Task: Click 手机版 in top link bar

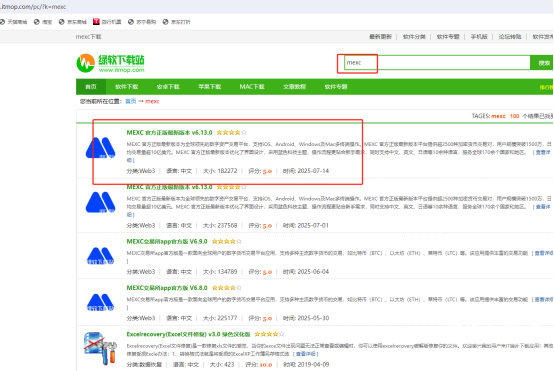Action: [x=479, y=37]
